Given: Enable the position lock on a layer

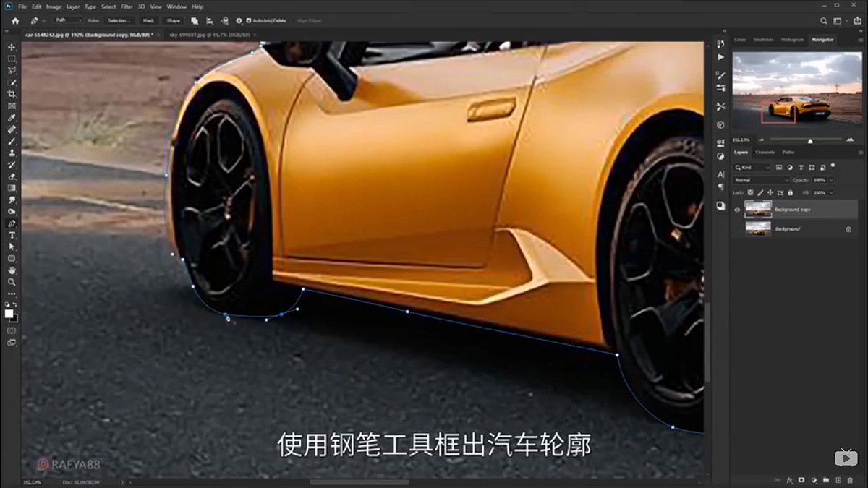Looking at the screenshot, I should click(770, 192).
